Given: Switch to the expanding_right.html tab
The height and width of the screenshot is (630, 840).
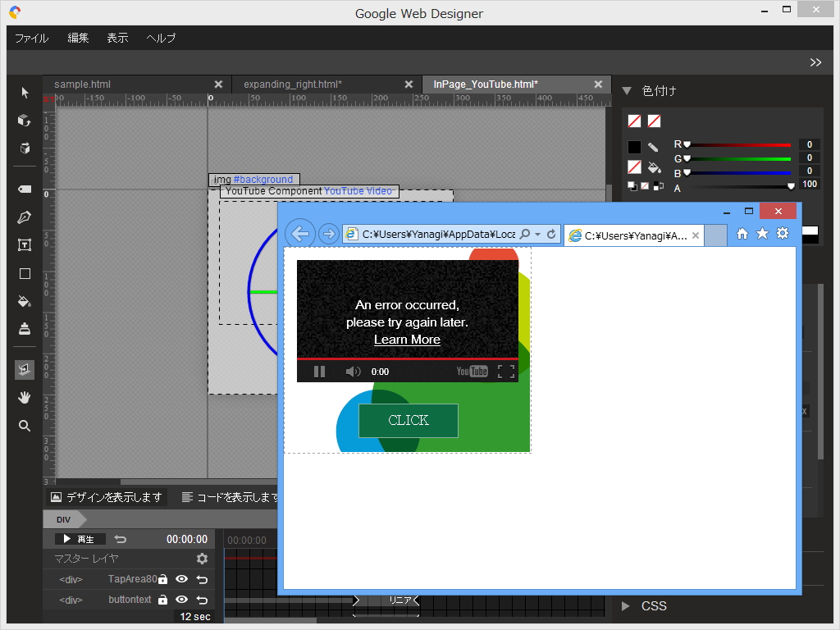Looking at the screenshot, I should pyautogui.click(x=293, y=84).
